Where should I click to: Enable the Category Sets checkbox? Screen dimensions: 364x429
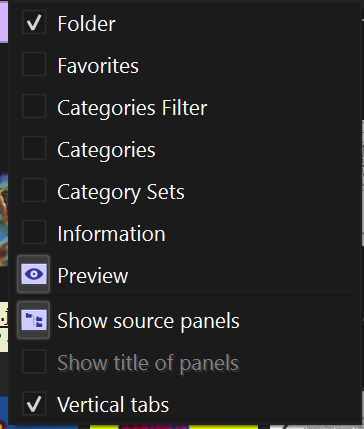coord(34,190)
